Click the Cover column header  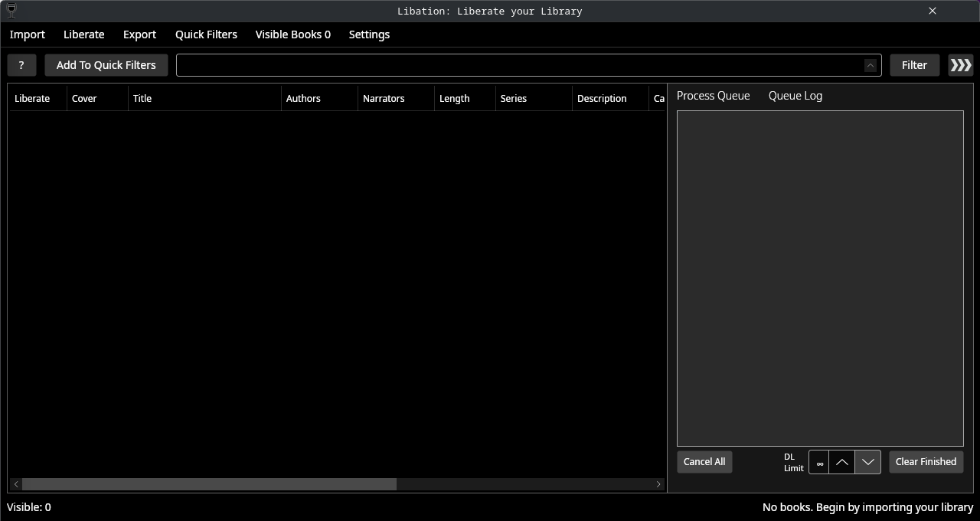(98, 99)
